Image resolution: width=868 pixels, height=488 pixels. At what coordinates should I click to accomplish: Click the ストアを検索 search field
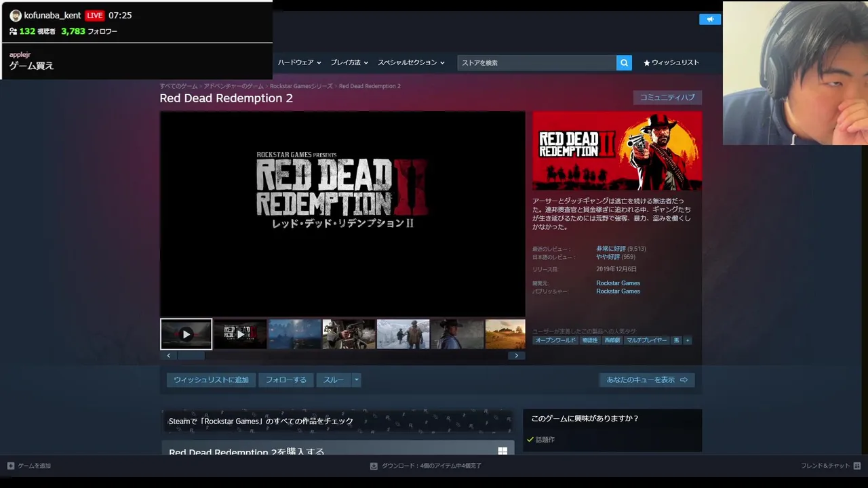pyautogui.click(x=536, y=62)
